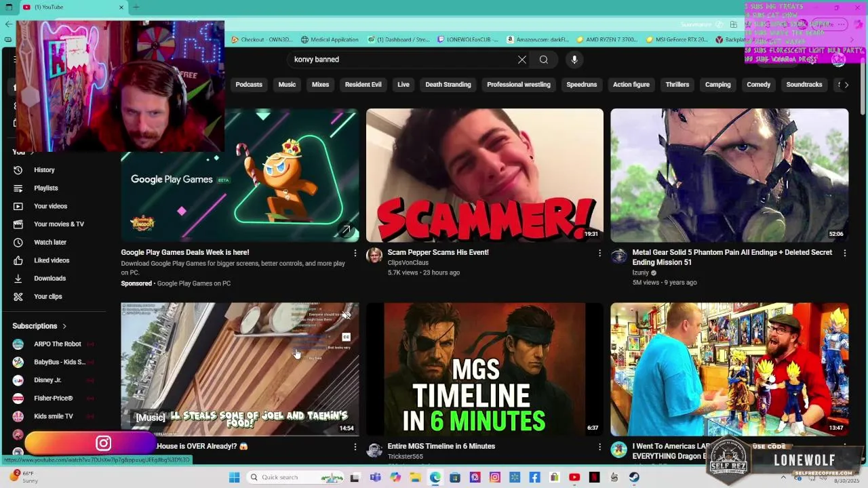This screenshot has width=868, height=488.
Task: Open Instagram from the taskbar
Action: click(x=495, y=478)
